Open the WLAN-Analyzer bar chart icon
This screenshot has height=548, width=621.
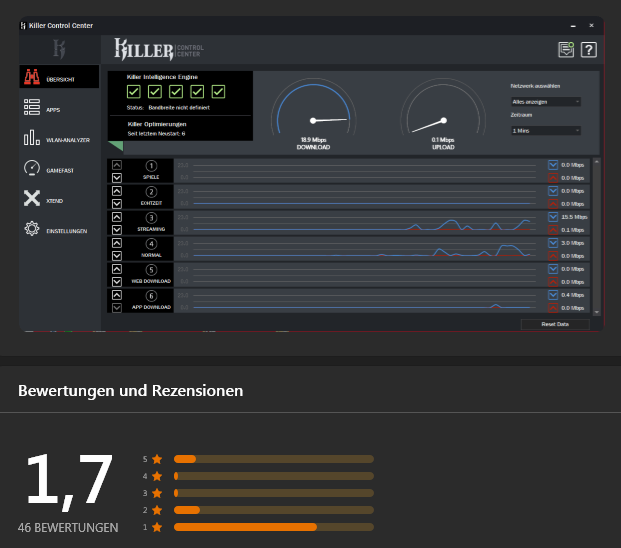tap(32, 138)
